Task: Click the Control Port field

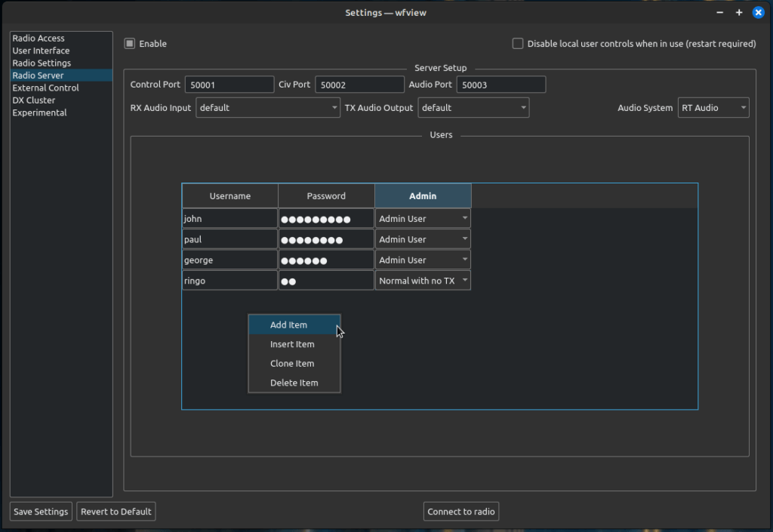Action: (229, 85)
